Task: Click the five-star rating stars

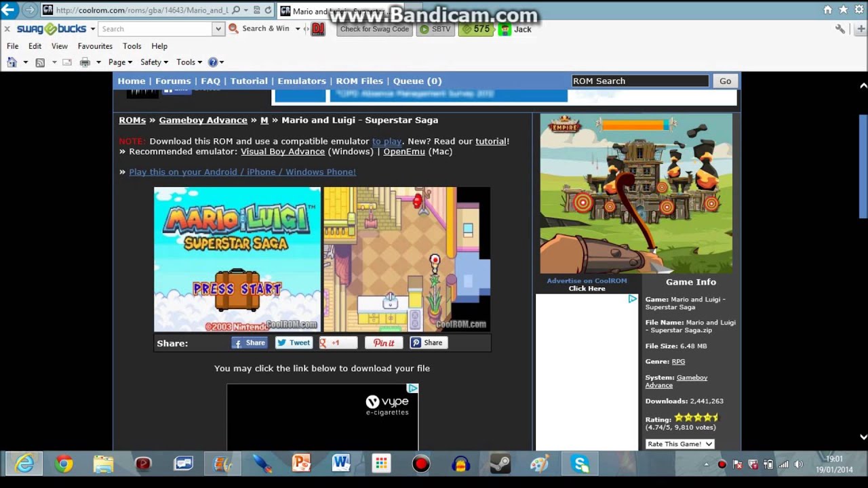Action: [x=696, y=418]
